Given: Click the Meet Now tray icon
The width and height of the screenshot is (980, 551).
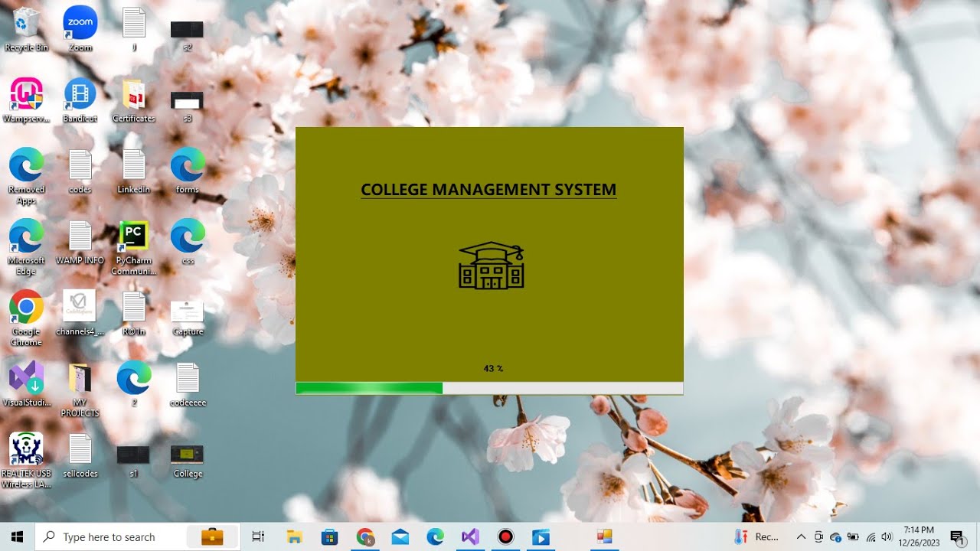Looking at the screenshot, I should tap(818, 537).
